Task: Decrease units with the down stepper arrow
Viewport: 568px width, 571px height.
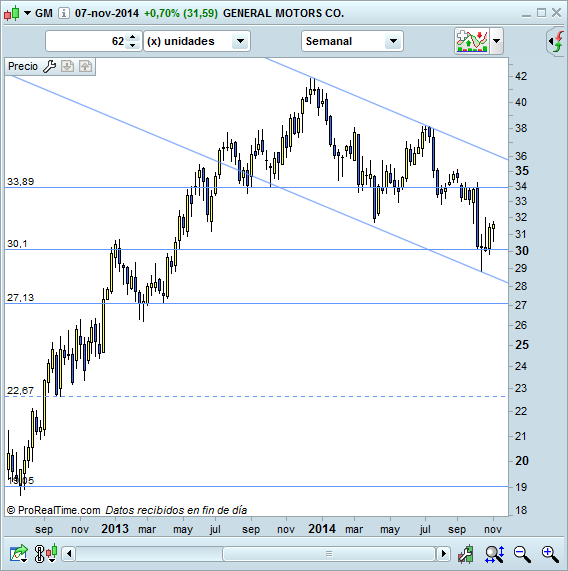Action: click(x=133, y=46)
